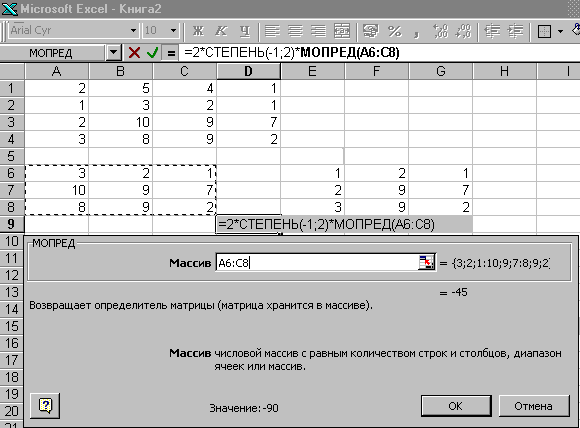Click cell G7 containing 7

pos(441,190)
